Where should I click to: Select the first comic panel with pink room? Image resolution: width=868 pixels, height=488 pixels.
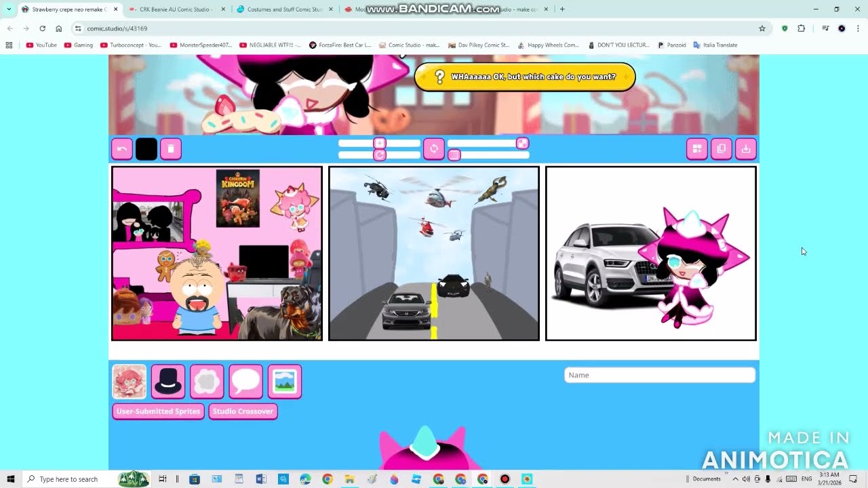pyautogui.click(x=217, y=253)
